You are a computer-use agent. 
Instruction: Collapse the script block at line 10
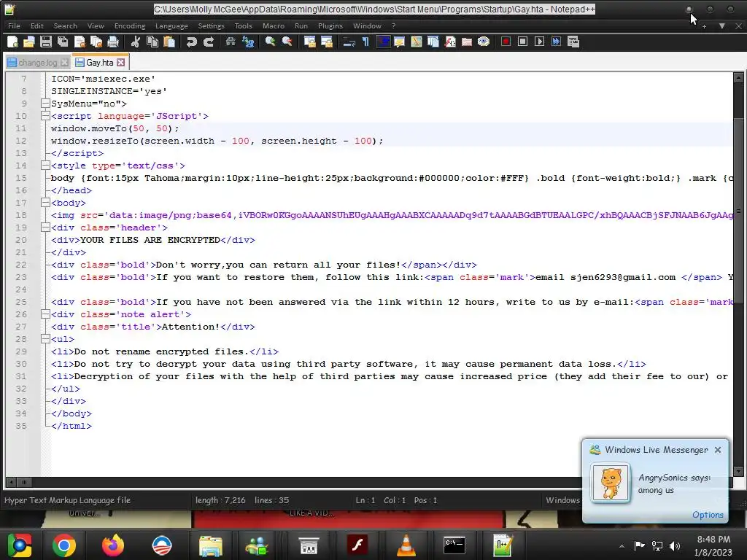point(45,116)
